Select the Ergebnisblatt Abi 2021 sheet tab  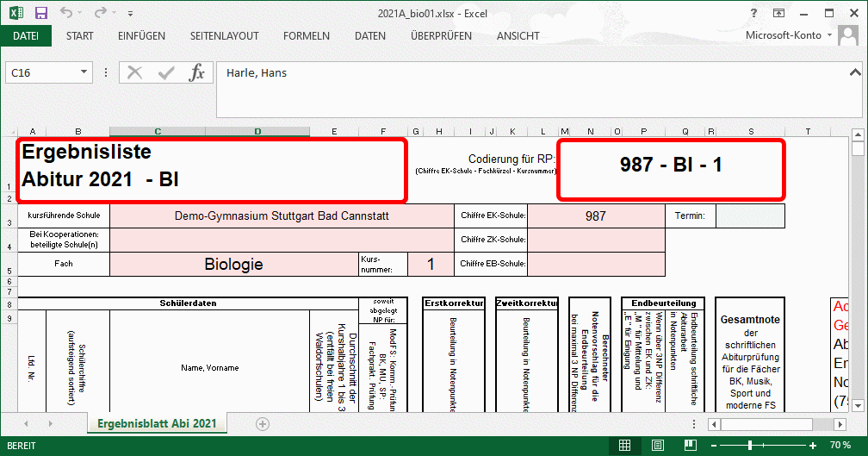coord(158,423)
